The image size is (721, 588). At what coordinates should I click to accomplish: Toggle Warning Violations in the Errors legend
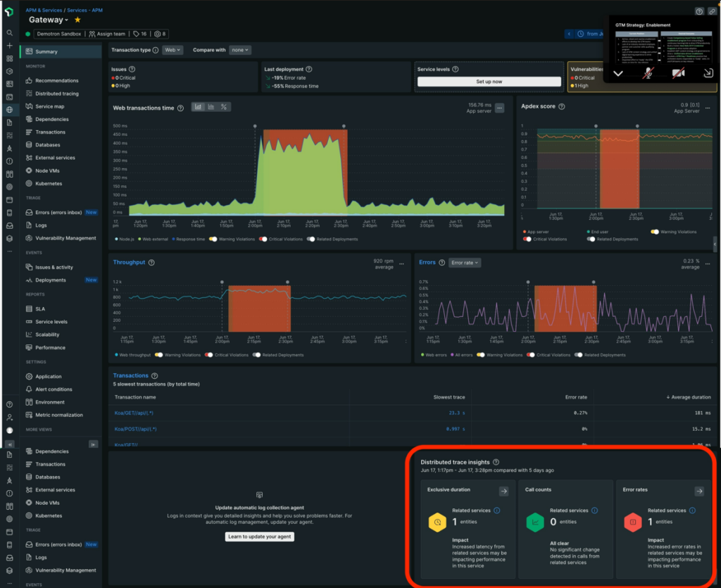click(x=482, y=355)
